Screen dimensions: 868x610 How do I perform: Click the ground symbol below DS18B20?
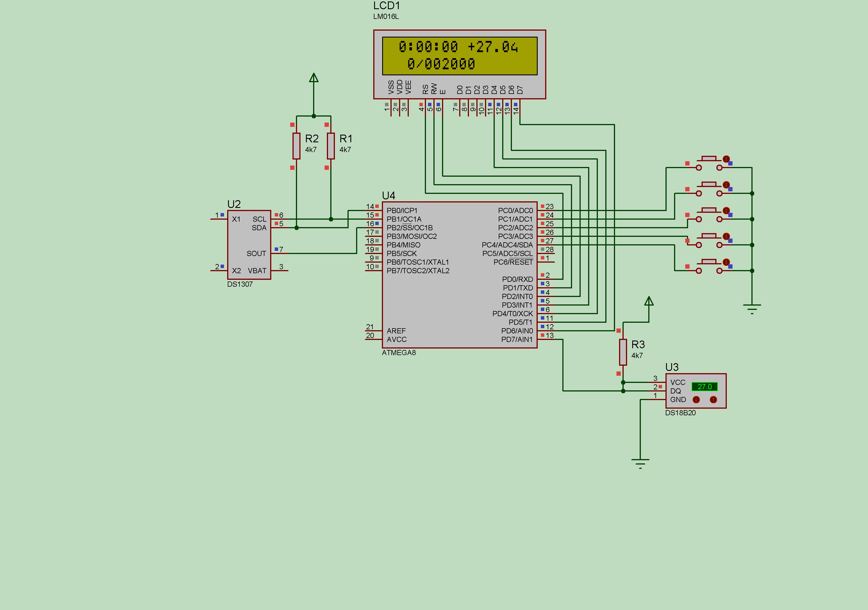pyautogui.click(x=640, y=464)
